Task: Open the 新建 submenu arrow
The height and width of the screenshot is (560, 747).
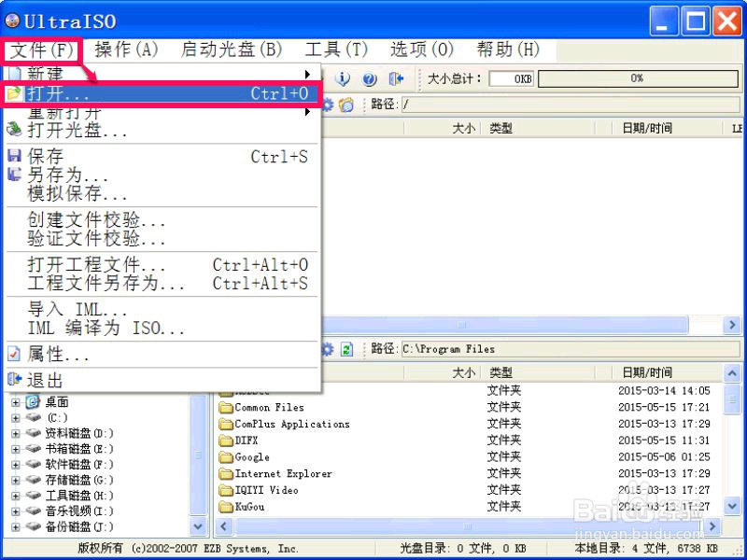Action: [x=308, y=73]
